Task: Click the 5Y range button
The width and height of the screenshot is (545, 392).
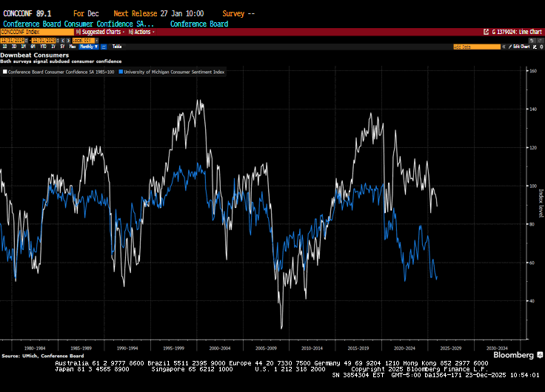Action: (62, 46)
